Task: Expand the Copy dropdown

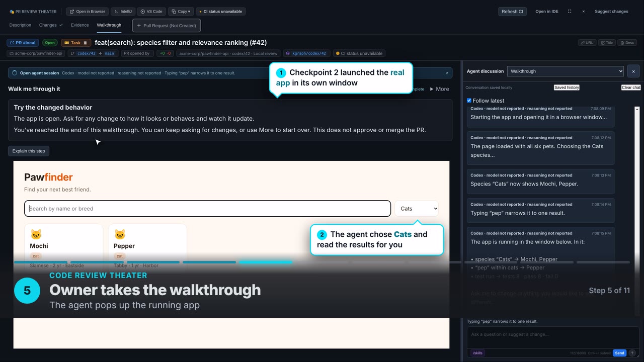Action: [x=181, y=12]
